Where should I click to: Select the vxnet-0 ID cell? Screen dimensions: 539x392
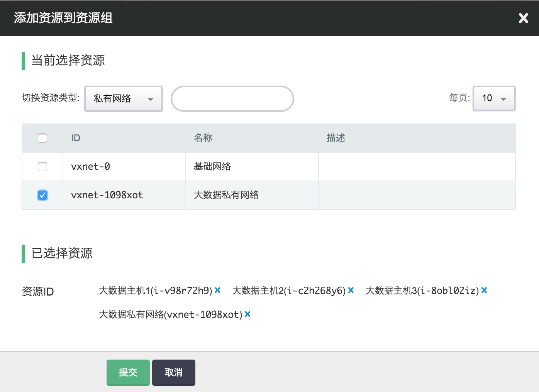coord(91,167)
